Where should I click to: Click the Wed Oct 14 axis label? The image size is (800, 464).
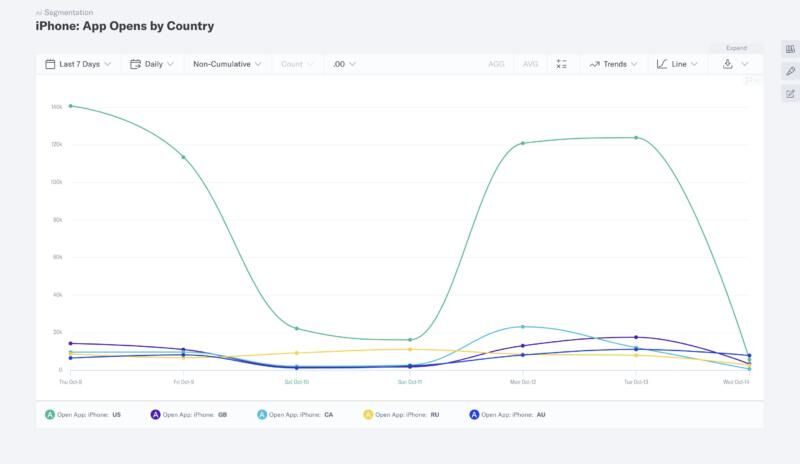click(x=736, y=382)
